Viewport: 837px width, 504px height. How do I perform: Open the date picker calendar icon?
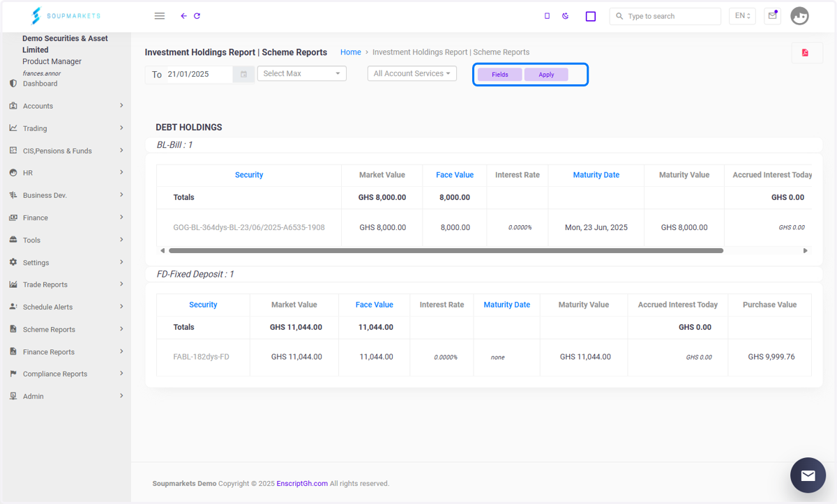243,74
